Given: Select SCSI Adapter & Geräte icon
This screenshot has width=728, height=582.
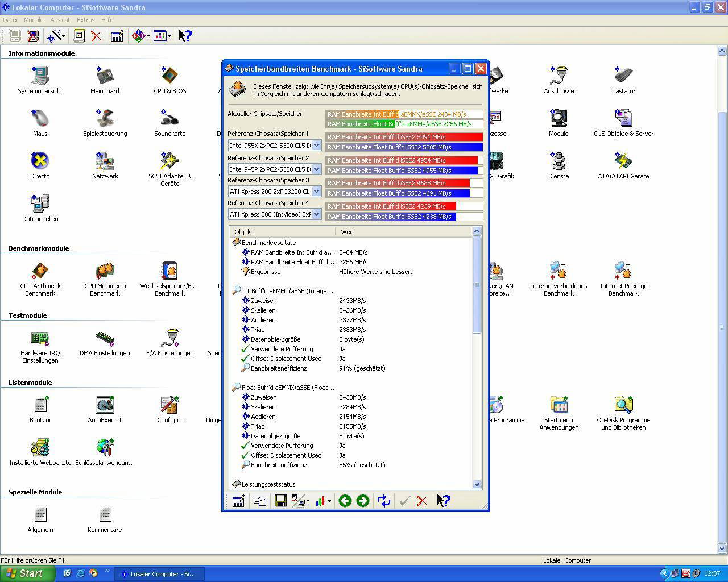Looking at the screenshot, I should coord(169,169).
